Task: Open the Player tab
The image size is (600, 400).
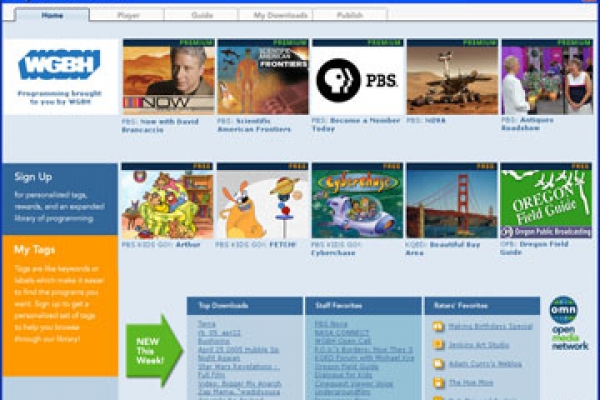Action: pyautogui.click(x=128, y=15)
